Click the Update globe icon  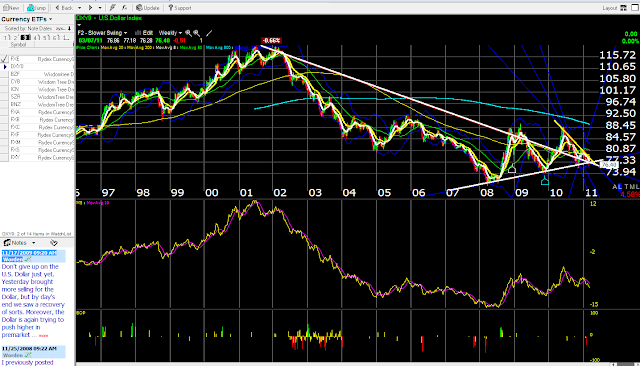(x=148, y=8)
